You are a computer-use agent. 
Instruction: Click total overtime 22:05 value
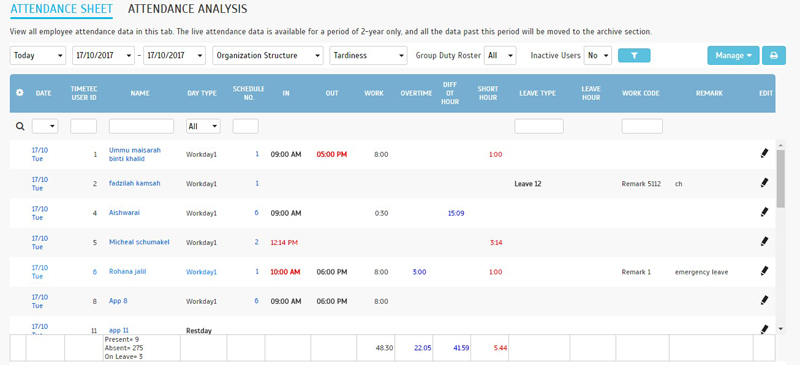click(x=422, y=348)
